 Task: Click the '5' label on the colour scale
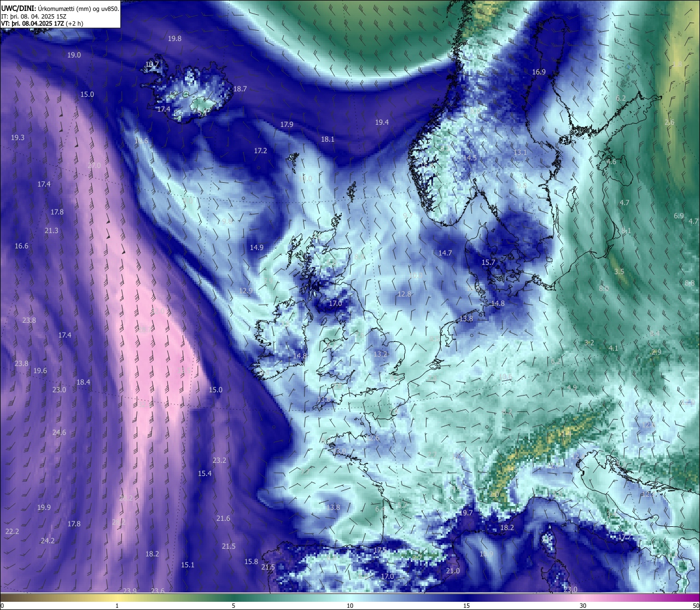234,606
